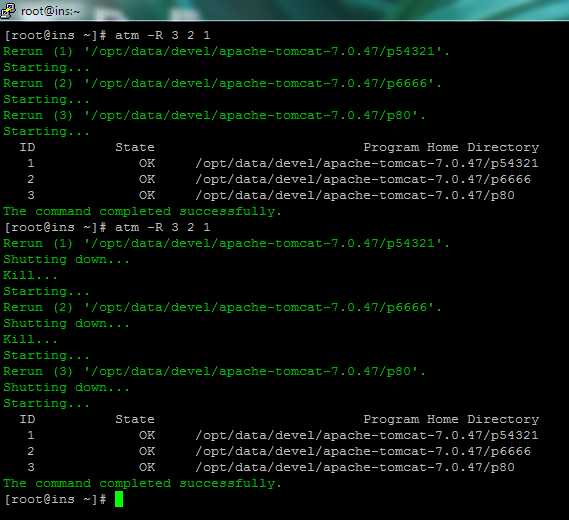Click OK state of ID 3 in lower table
This screenshot has height=520, width=569.
coord(147,467)
